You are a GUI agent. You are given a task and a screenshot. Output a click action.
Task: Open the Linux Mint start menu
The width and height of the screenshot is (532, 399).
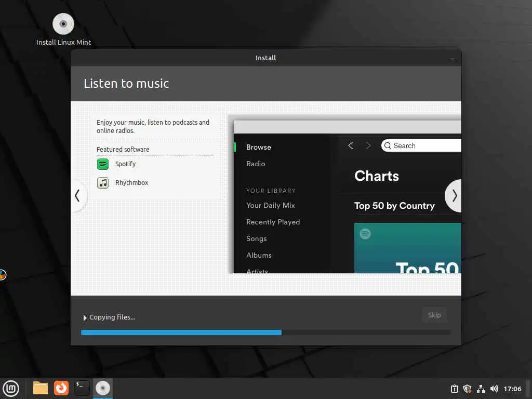coord(11,389)
